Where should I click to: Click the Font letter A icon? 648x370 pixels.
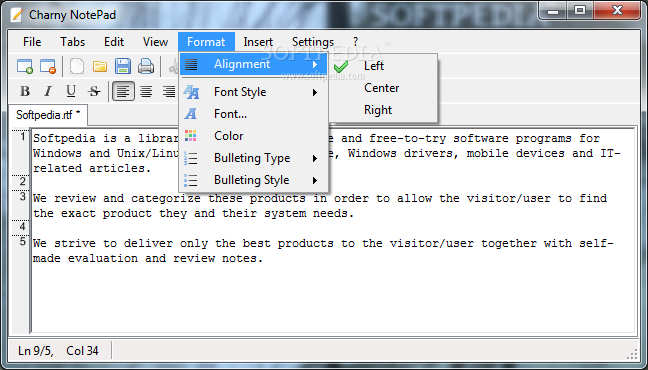pos(191,114)
